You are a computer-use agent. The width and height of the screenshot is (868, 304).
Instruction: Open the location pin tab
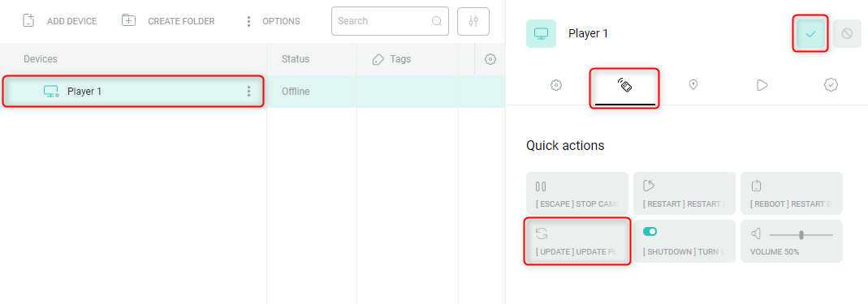(693, 85)
